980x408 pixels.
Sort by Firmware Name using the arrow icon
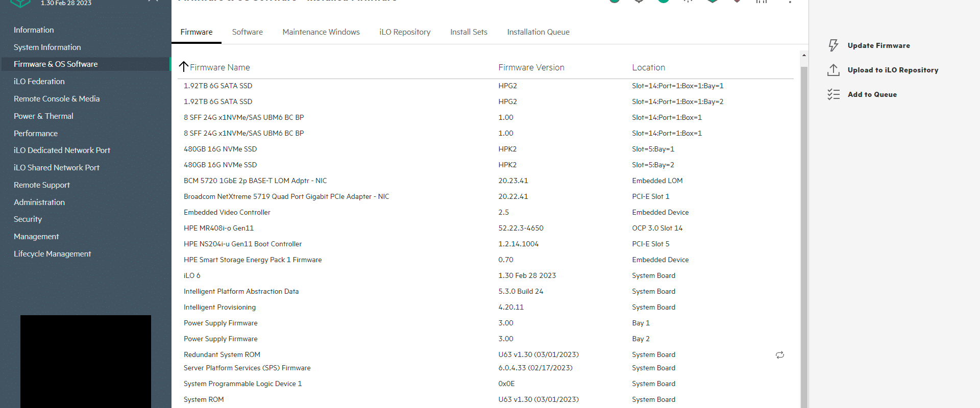184,67
